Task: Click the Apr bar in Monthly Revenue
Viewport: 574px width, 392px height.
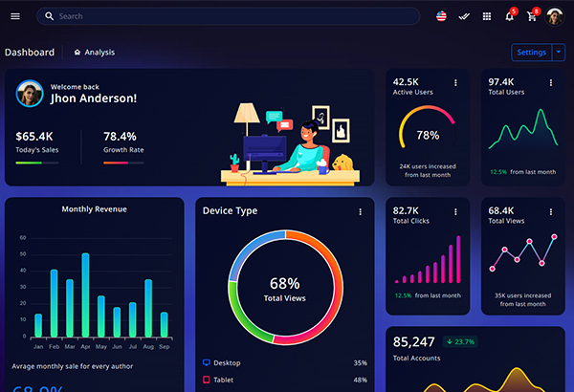Action: click(85, 294)
